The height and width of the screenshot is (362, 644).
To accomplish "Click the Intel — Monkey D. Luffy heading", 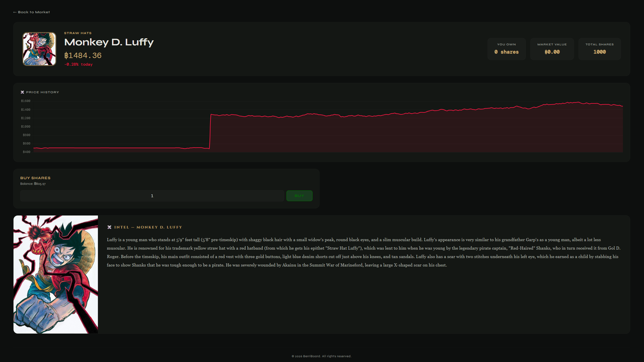I will coord(148,227).
